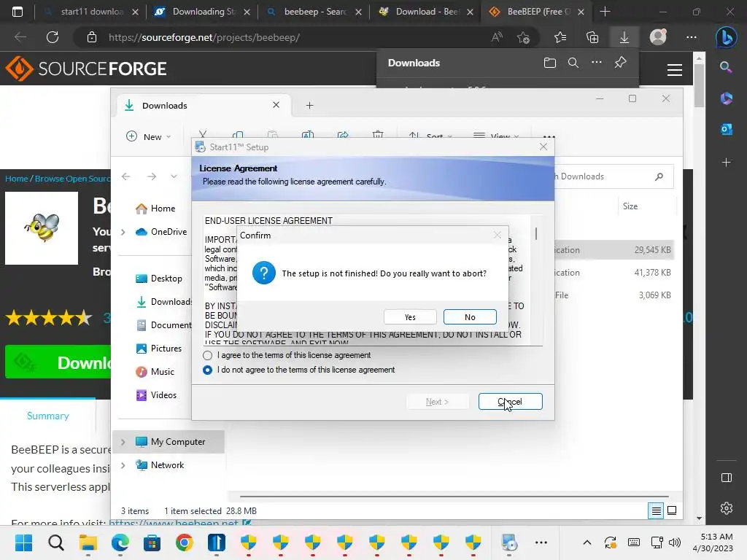Open Edge sidebar search icon
The image size is (747, 560).
[x=726, y=67]
